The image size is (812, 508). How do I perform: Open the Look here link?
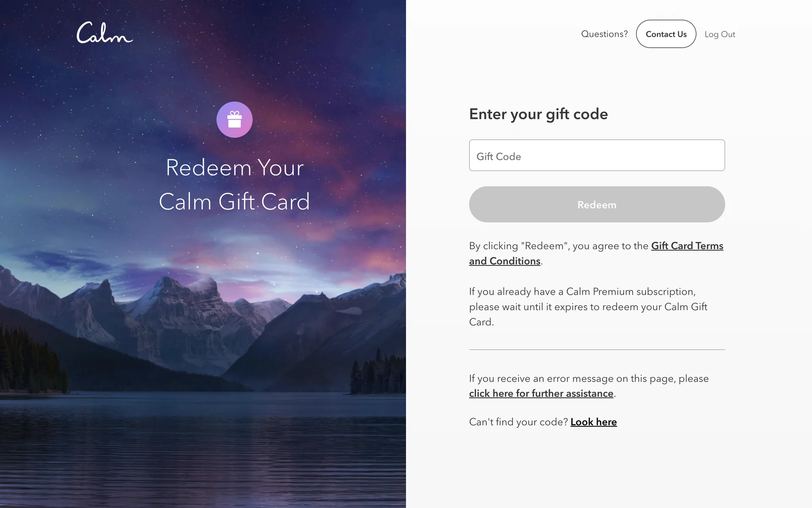593,422
